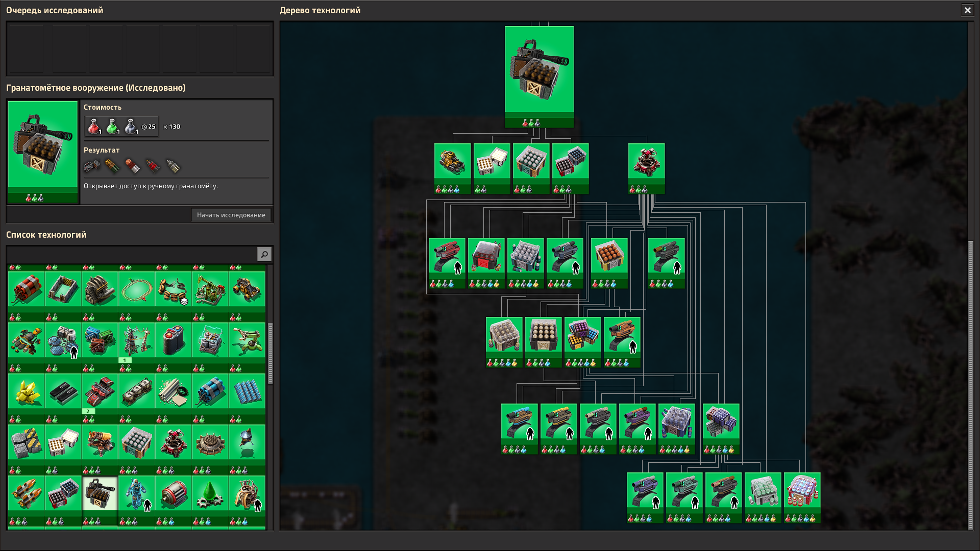Click the Oil processing pumpjack technology
This screenshot has width=980, height=551.
[x=210, y=289]
